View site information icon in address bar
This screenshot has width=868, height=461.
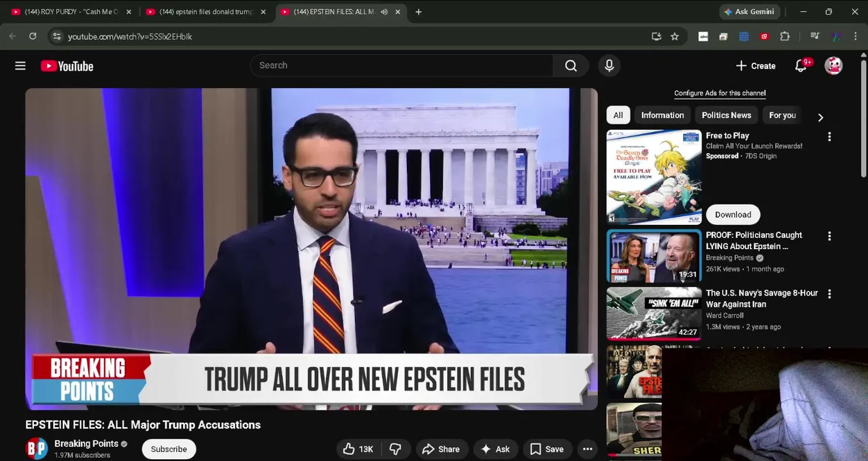point(56,36)
